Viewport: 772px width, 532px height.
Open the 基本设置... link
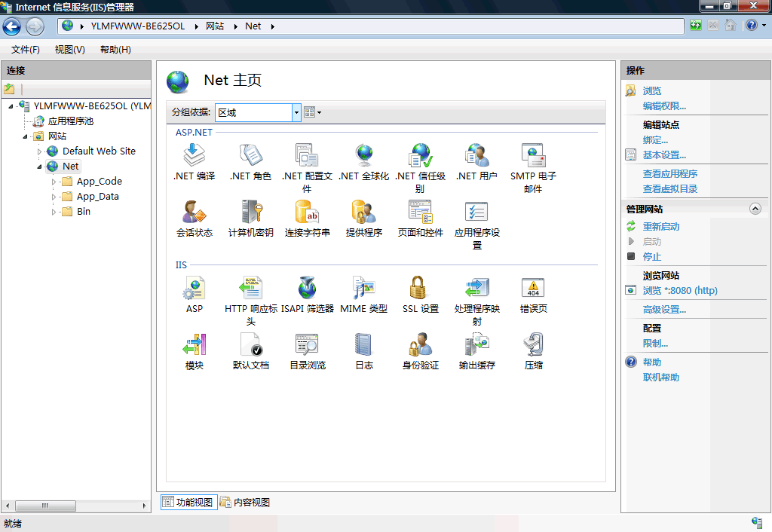click(664, 155)
